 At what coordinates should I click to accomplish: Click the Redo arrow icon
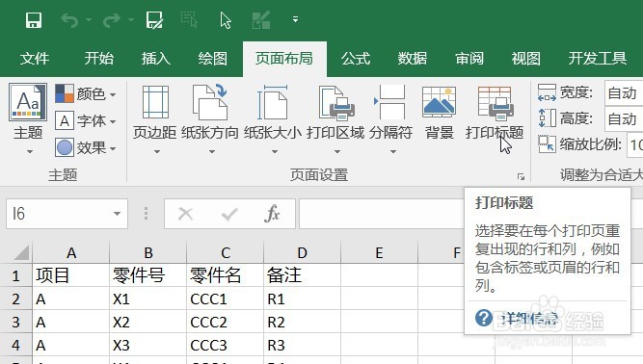click(x=111, y=19)
